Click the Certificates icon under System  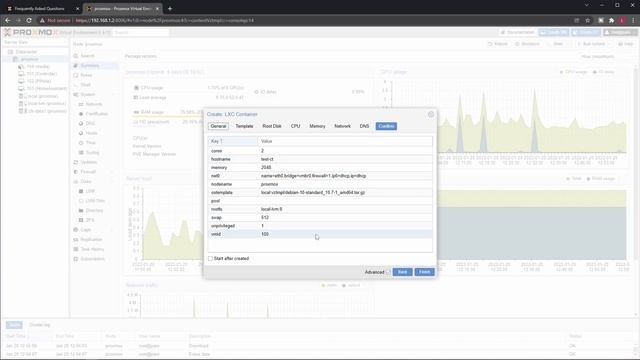click(x=81, y=114)
